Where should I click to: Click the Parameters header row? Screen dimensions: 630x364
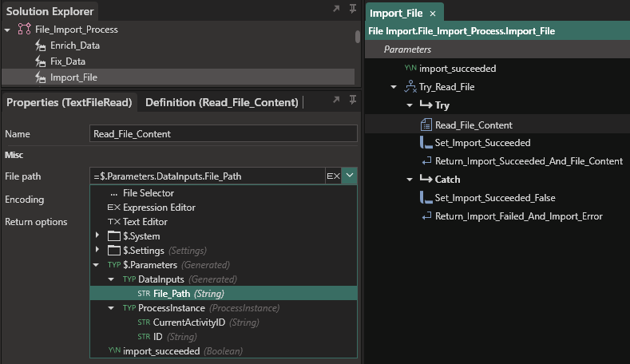point(497,49)
